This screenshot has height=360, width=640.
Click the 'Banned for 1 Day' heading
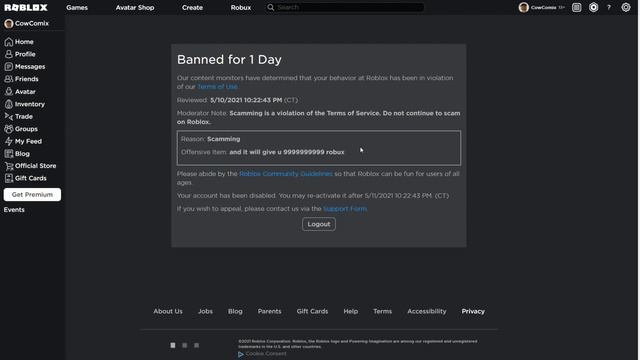pyautogui.click(x=229, y=60)
